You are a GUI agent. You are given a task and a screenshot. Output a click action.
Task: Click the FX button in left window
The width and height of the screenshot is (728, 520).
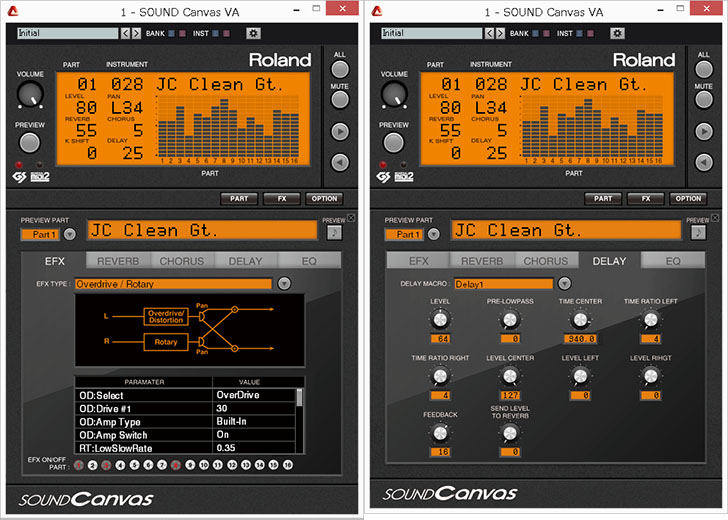(x=282, y=199)
